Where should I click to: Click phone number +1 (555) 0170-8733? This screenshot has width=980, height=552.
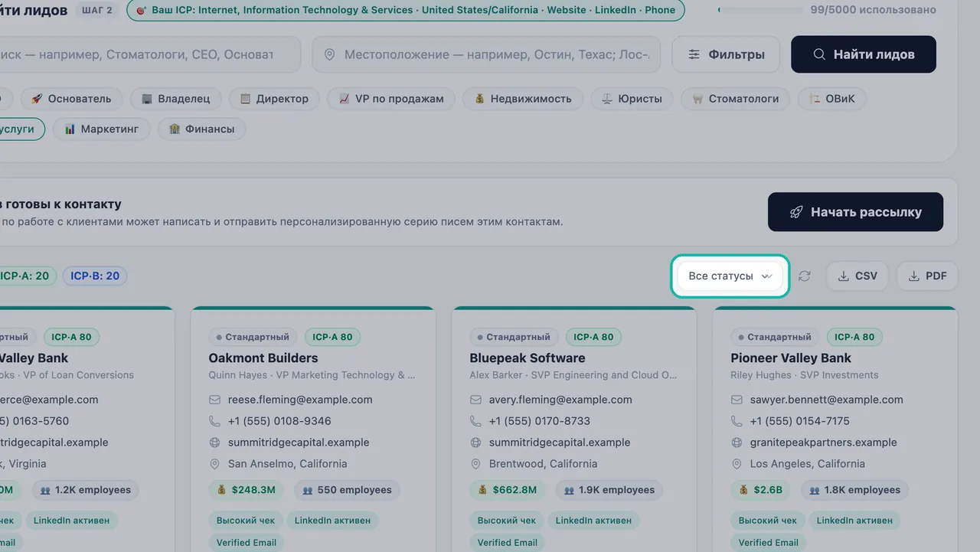[540, 421]
